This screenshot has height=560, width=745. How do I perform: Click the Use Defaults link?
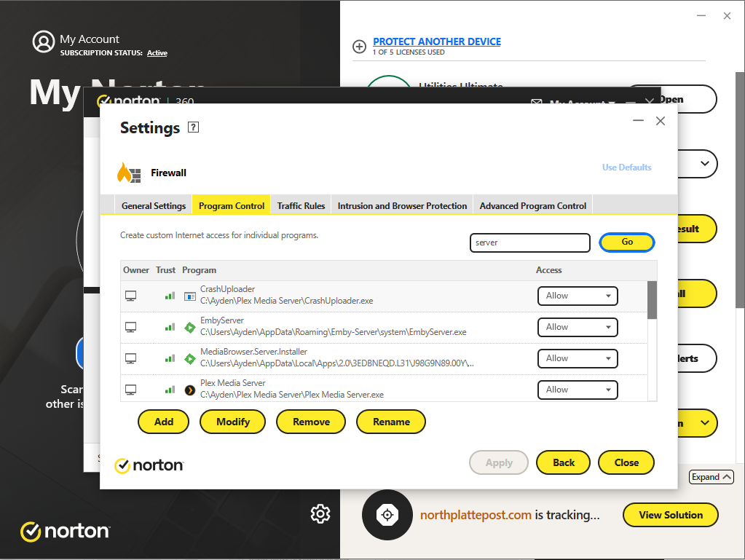627,167
